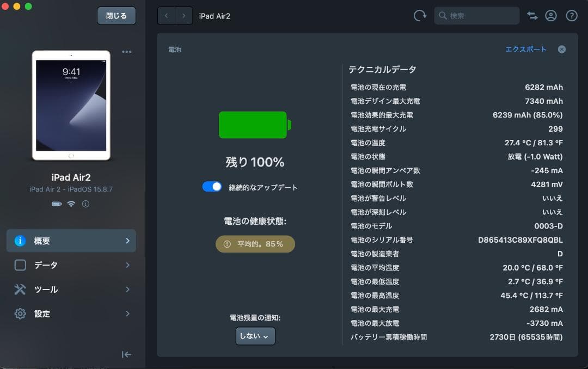The width and height of the screenshot is (588, 369).
Task: Click the 0003-D battery model value
Action: [548, 226]
